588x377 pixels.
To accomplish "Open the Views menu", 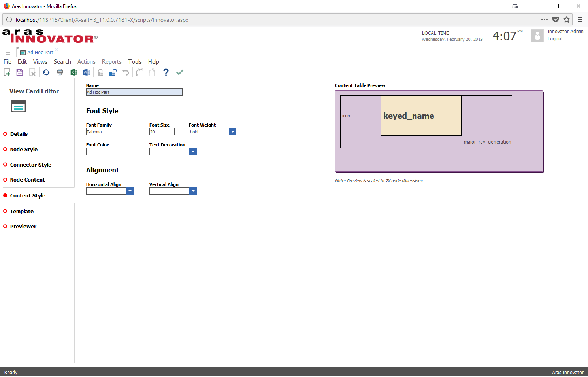I will 40,62.
